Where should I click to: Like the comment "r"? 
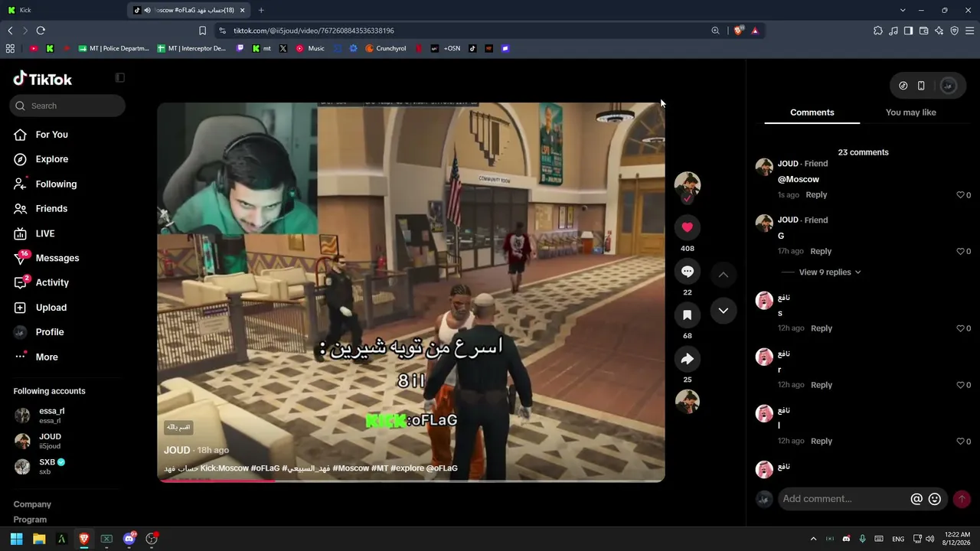[960, 385]
